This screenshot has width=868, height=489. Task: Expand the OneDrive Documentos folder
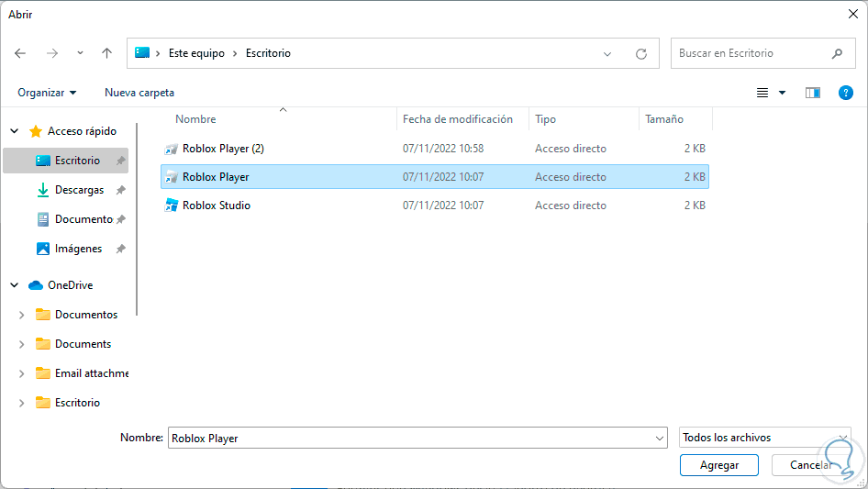tap(22, 315)
